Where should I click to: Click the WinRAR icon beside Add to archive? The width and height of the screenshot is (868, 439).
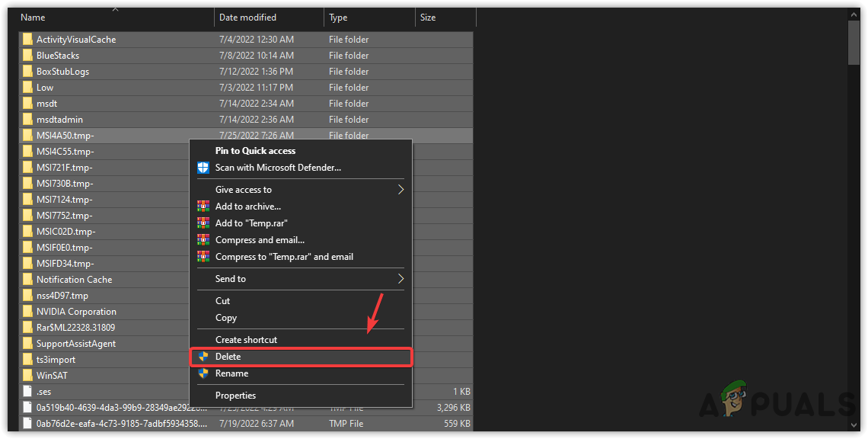(x=203, y=207)
